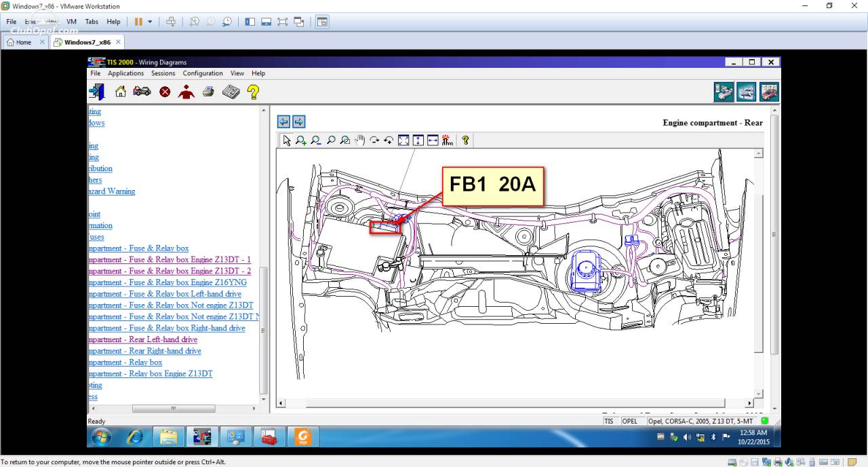Click the volume icon in system tray
Image resolution: width=868 pixels, height=467 pixels.
click(x=687, y=437)
